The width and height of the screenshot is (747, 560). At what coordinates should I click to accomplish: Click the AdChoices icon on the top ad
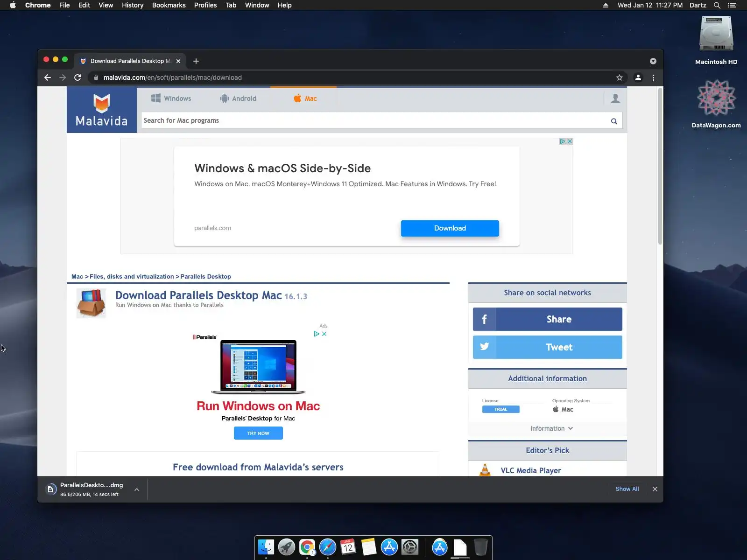click(563, 141)
